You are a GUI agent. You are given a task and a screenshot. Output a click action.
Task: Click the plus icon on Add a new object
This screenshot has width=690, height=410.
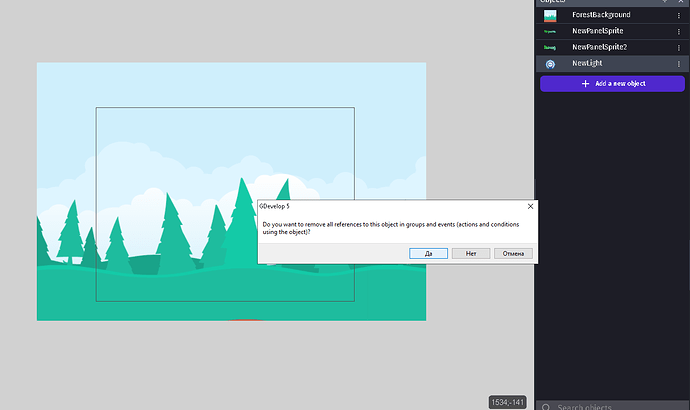click(585, 84)
